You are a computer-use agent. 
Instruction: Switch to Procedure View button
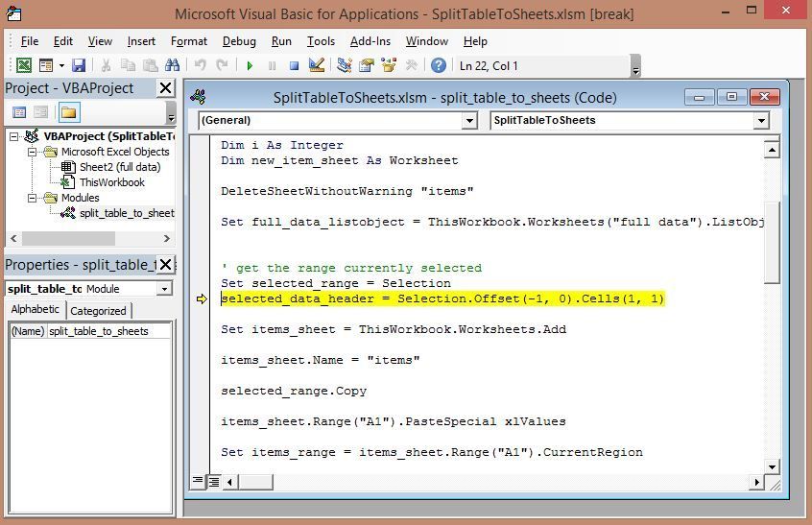click(198, 482)
